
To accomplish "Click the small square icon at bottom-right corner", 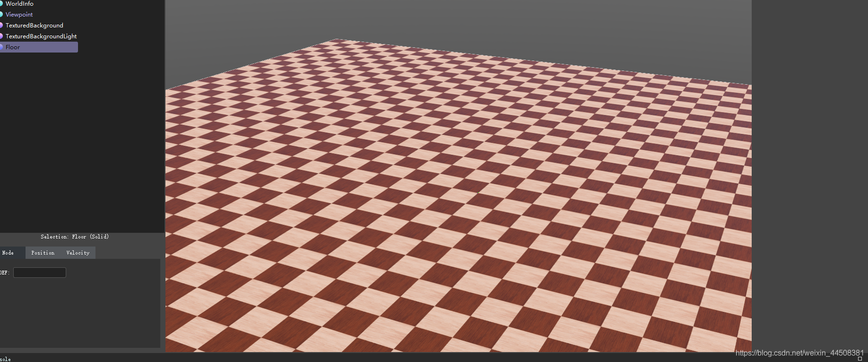I will [860, 359].
